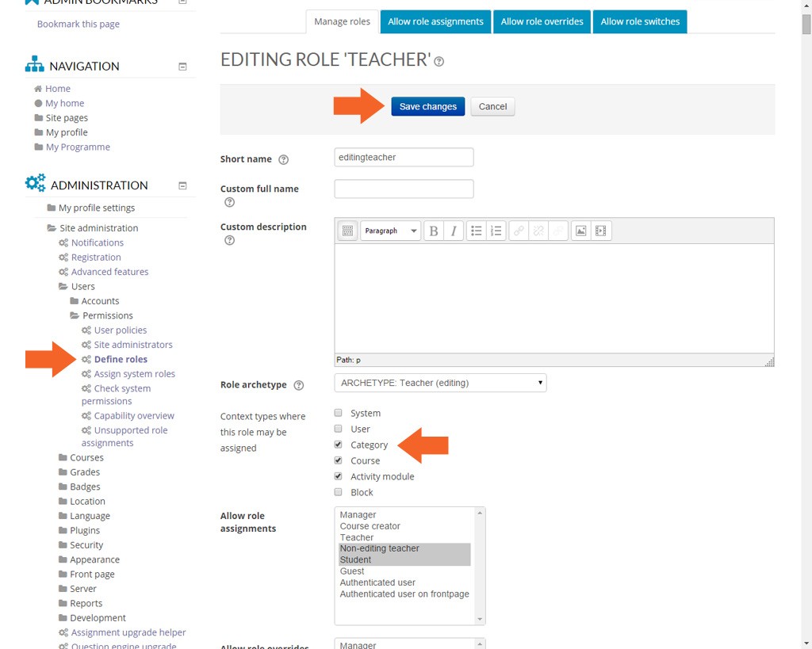
Task: Click the insert link icon
Action: click(519, 231)
